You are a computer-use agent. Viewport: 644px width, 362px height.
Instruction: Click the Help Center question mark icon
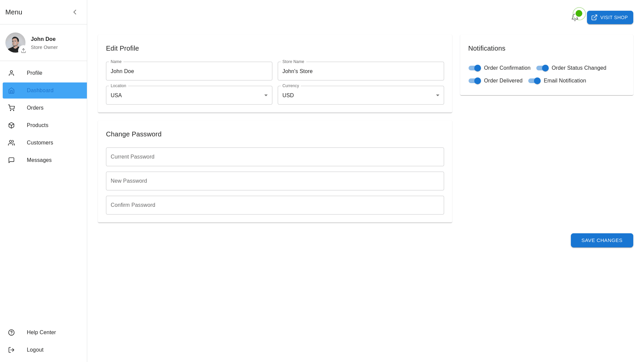pos(12,333)
